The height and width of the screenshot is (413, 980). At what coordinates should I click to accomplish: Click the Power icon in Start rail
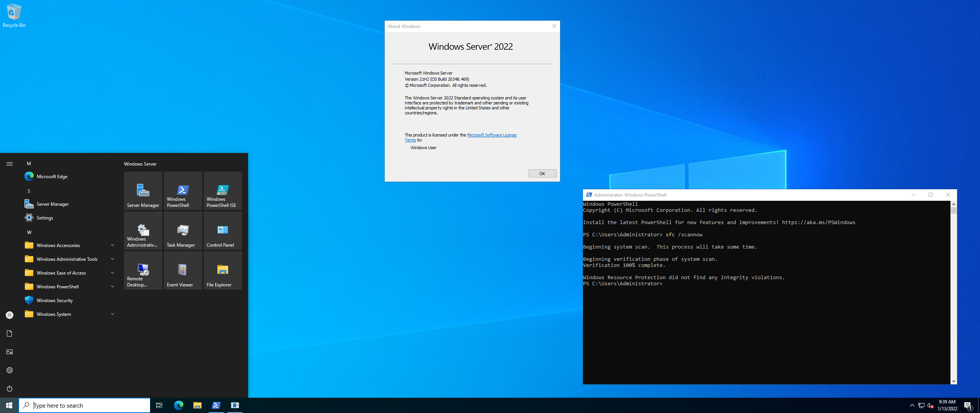click(10, 389)
